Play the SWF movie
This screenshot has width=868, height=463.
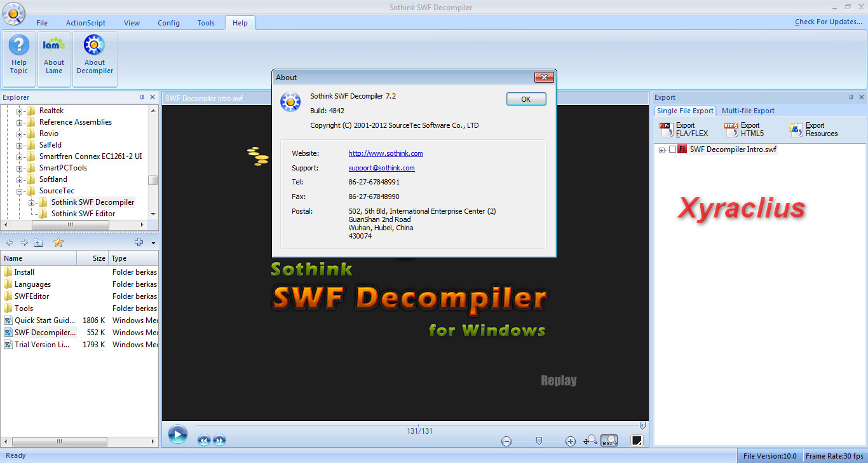(x=178, y=434)
